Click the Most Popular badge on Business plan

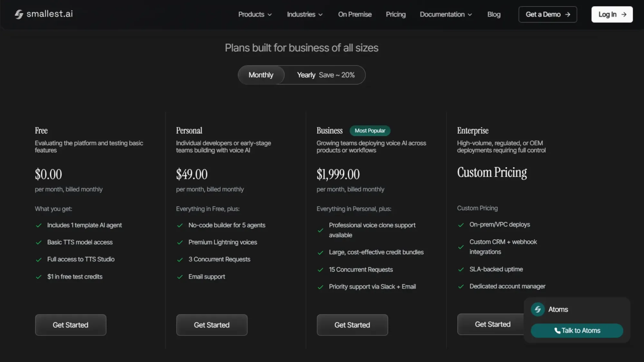370,131
